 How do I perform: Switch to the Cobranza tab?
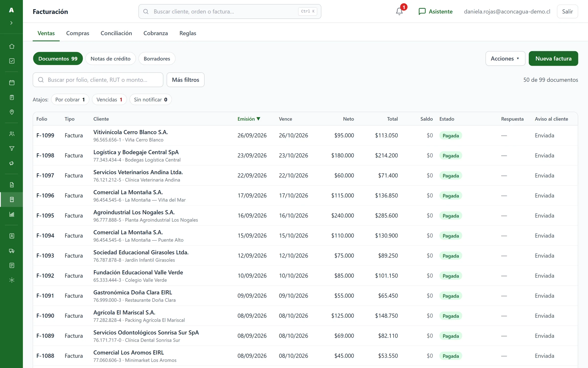pos(156,33)
